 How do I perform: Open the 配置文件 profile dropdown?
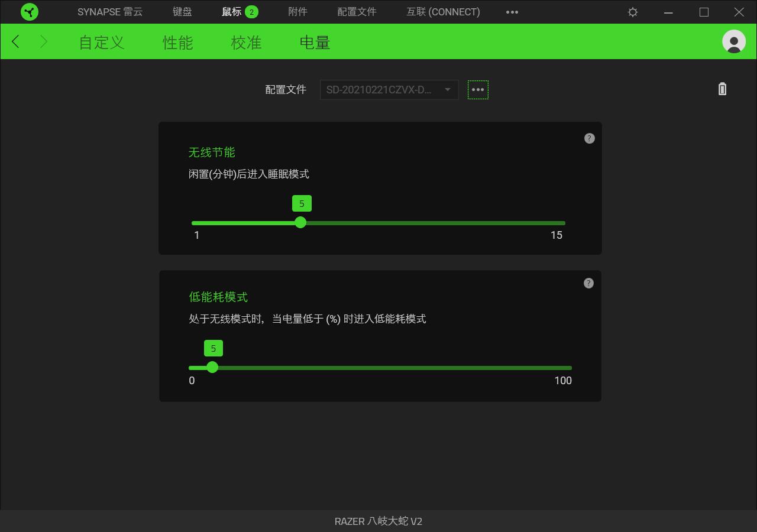pyautogui.click(x=389, y=90)
